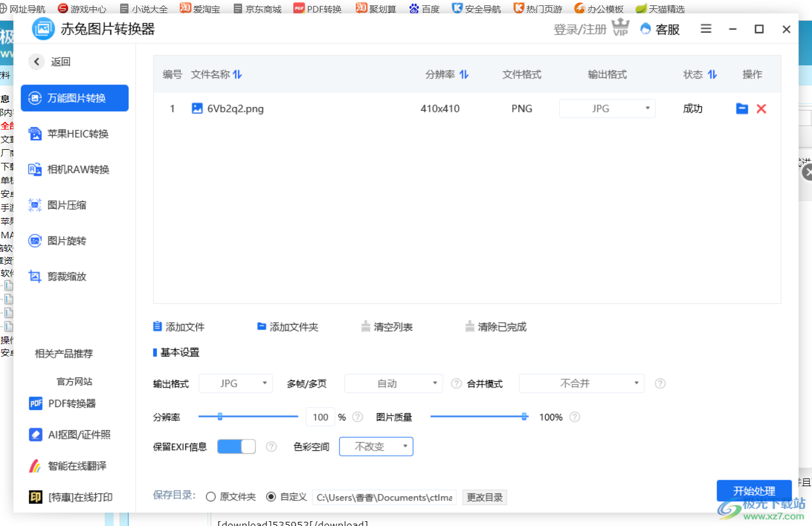
Task: Open AI抠图/证件照 recommended product
Action: 70,434
